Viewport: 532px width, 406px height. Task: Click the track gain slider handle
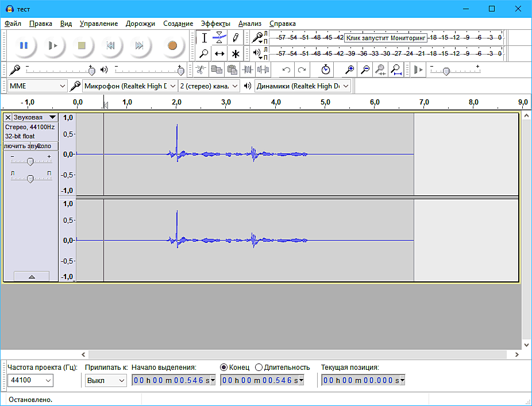click(x=30, y=162)
